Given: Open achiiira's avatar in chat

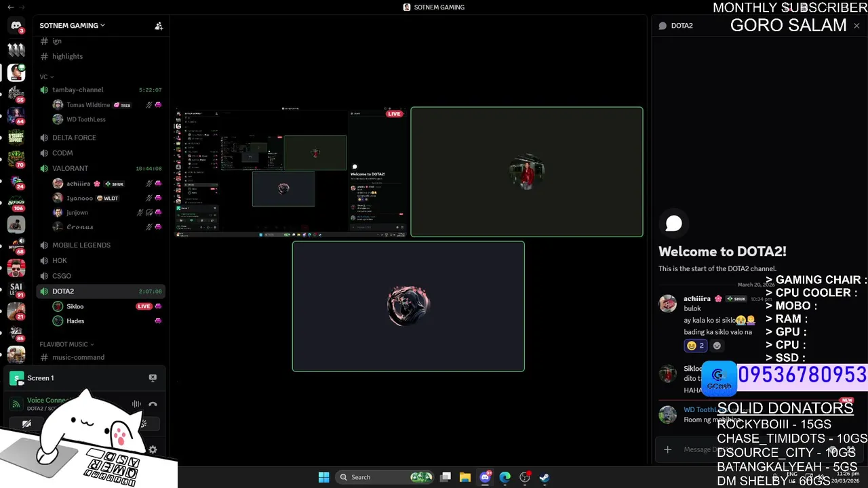Looking at the screenshot, I should 668,303.
